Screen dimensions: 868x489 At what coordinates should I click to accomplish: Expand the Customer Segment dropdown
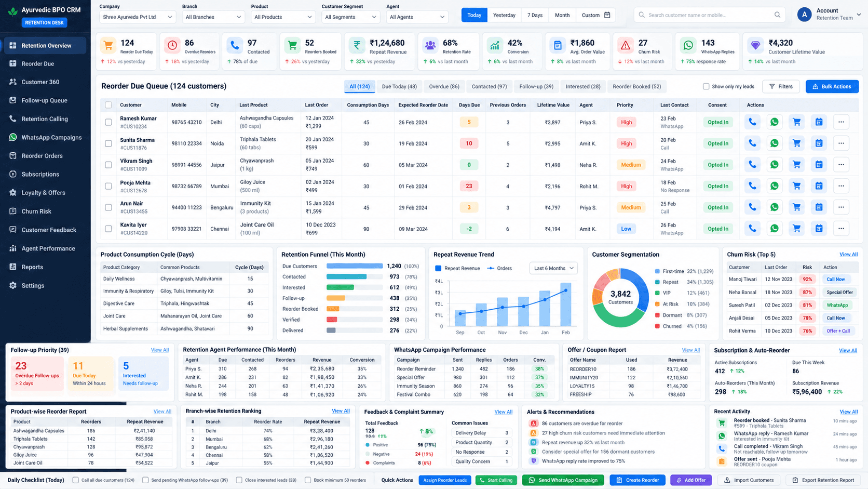351,17
